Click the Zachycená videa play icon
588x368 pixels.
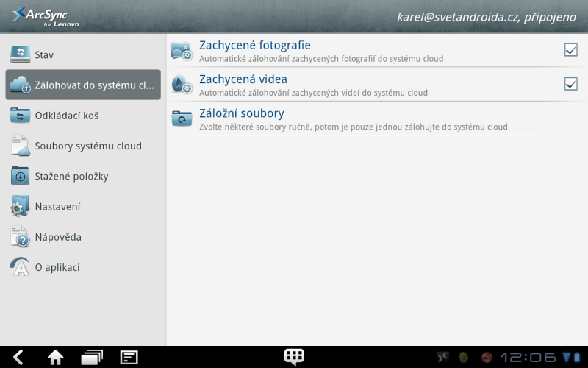(182, 84)
